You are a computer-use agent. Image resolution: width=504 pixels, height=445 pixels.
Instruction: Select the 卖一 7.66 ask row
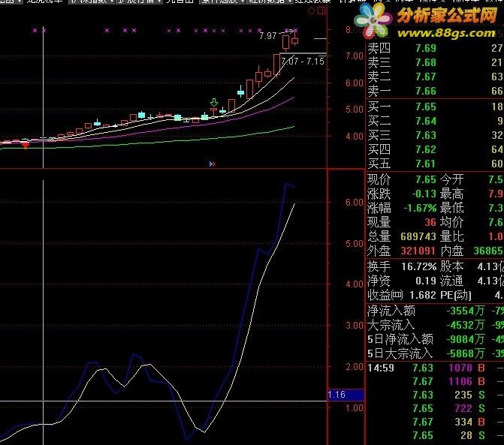(436, 91)
